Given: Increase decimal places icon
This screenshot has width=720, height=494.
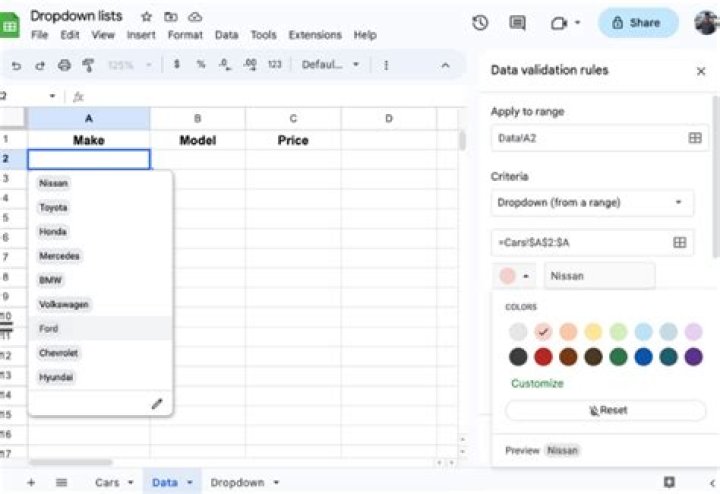Looking at the screenshot, I should (250, 65).
